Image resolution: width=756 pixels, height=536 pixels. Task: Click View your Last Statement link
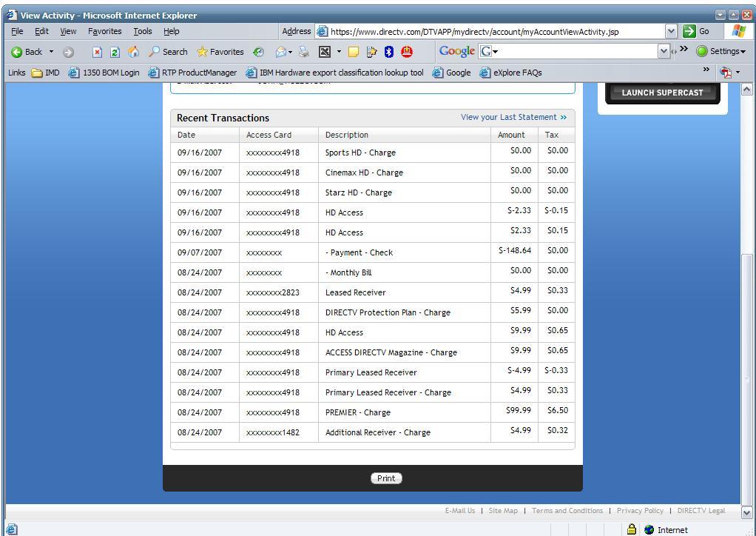[513, 117]
